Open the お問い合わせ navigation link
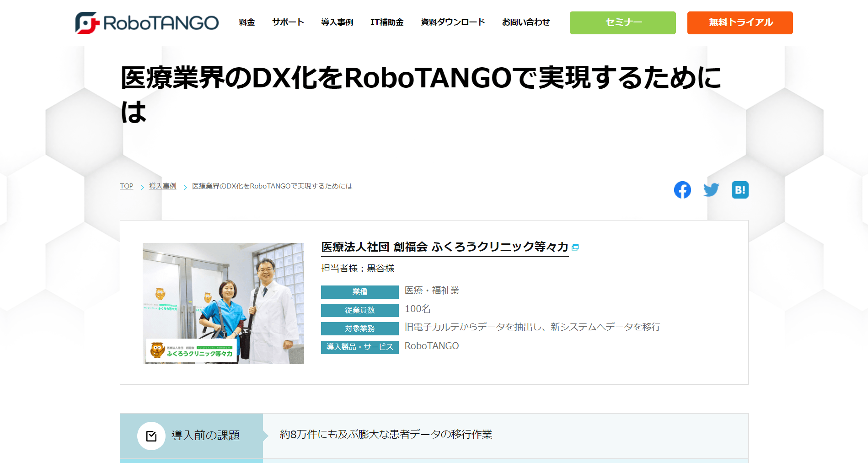This screenshot has height=463, width=868. (526, 22)
